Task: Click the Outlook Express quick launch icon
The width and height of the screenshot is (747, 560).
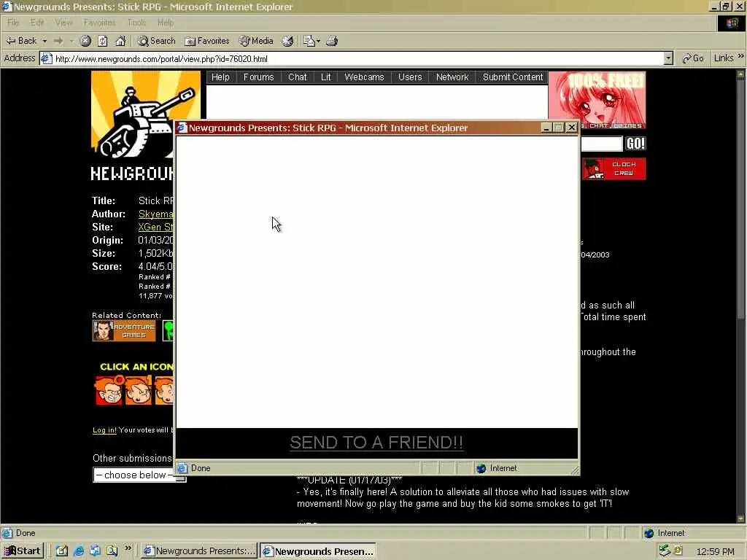Action: [95, 551]
